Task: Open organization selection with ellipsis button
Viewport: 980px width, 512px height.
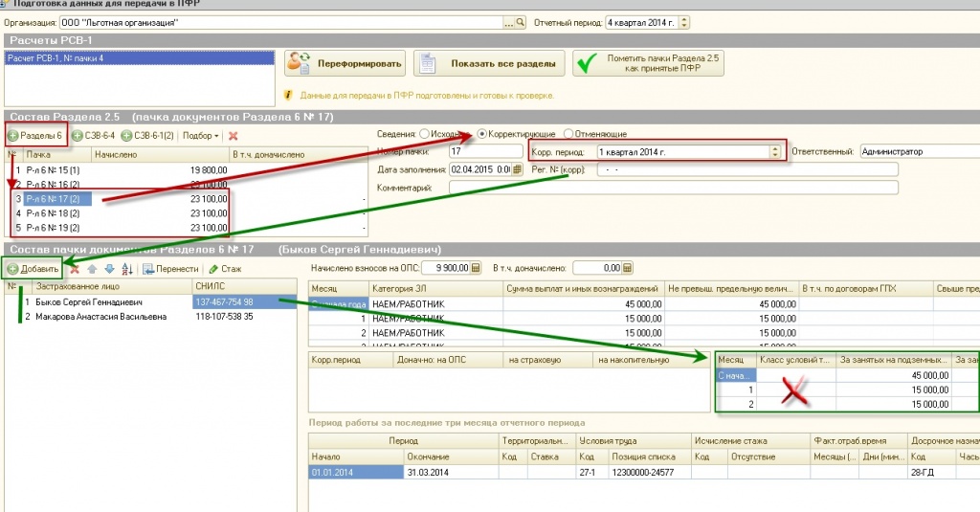Action: tap(509, 23)
